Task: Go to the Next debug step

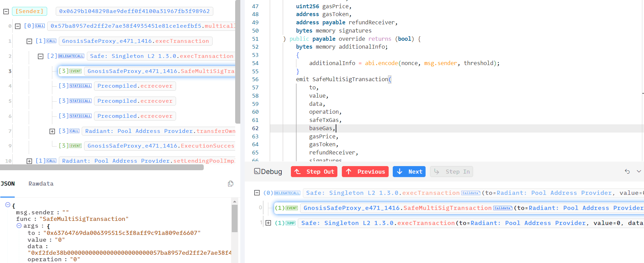Action: point(409,172)
